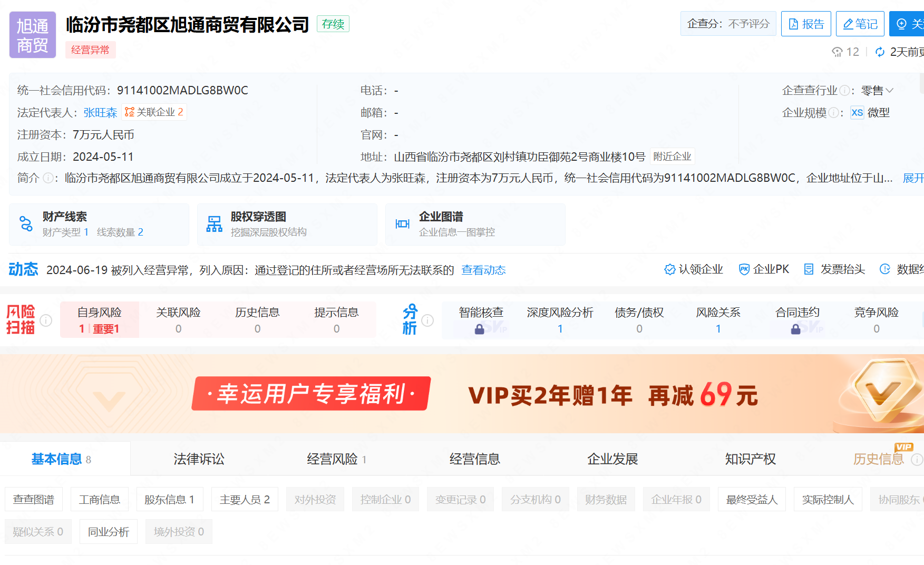Viewport: 924px width, 565px height.
Task: Open the 历史信息 risk scan card
Action: coord(258,320)
